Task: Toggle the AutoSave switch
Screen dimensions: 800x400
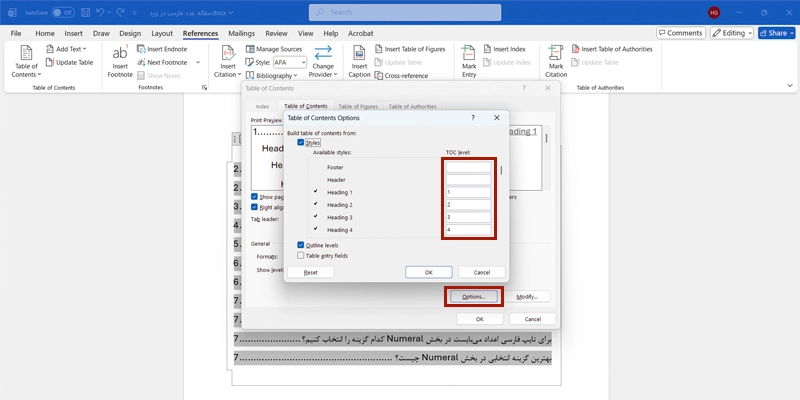Action: [63, 12]
